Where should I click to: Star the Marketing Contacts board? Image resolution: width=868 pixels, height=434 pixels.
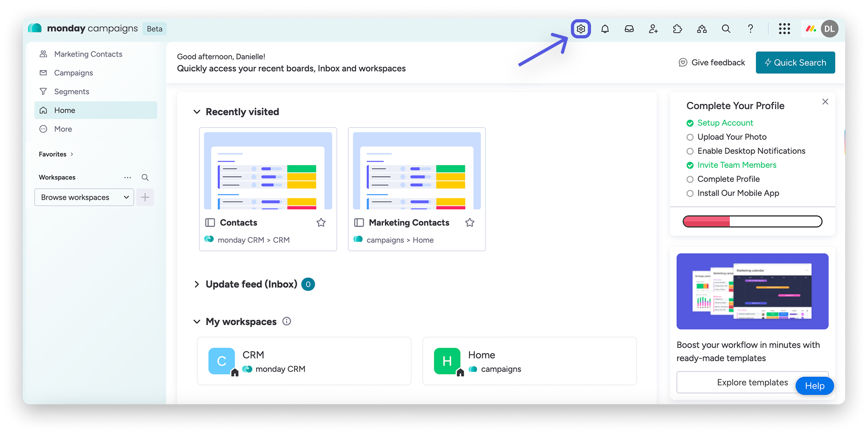coord(470,222)
